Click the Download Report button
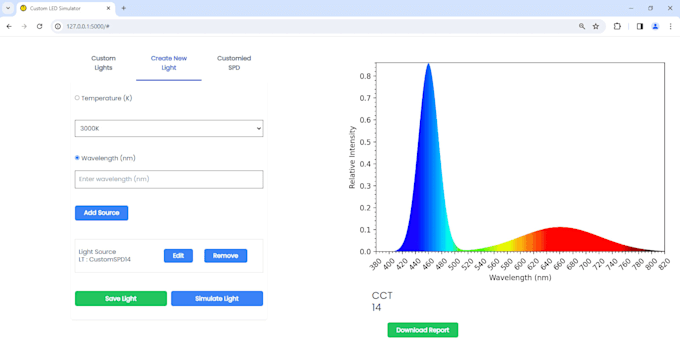Viewport: 680px width, 364px height. pyautogui.click(x=423, y=330)
